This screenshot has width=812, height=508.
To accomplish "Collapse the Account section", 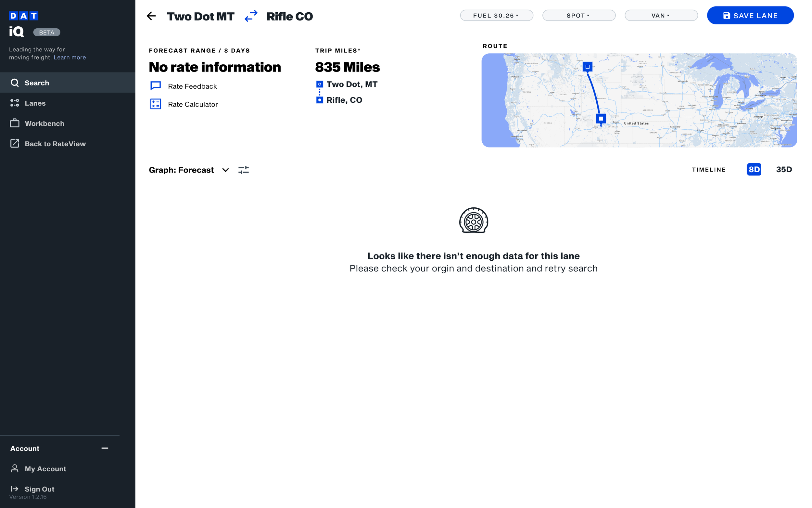I will tap(105, 448).
